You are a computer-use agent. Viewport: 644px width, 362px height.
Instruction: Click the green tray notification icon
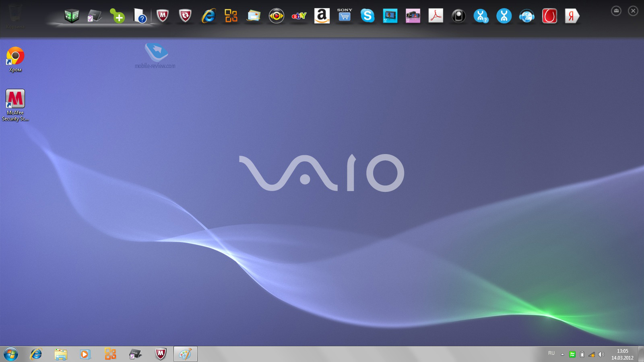point(572,354)
